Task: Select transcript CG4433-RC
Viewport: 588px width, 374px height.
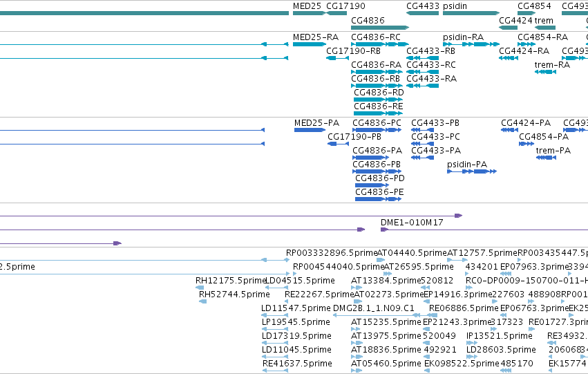Action: tap(422, 72)
